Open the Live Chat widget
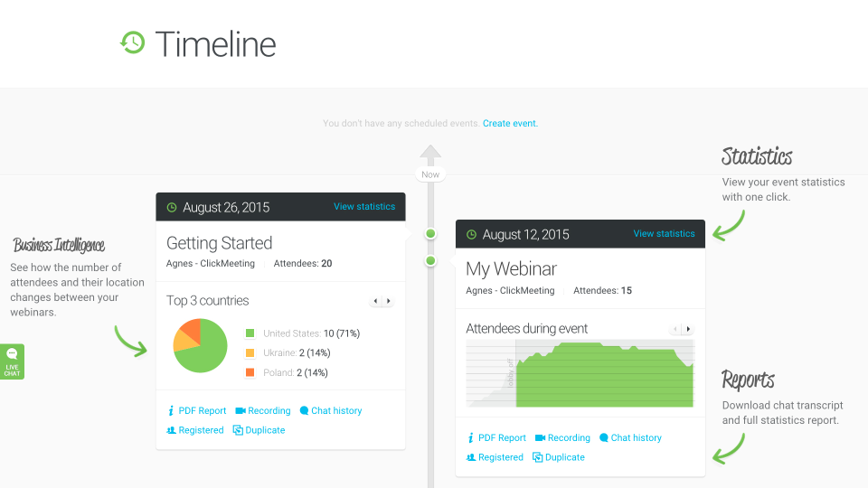The image size is (868, 488). coord(12,361)
